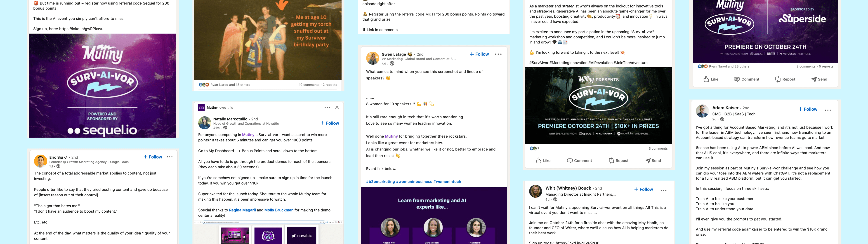Image resolution: width=868 pixels, height=244 pixels.
Task: Open more options on Gwen Lafage's post
Action: [498, 54]
